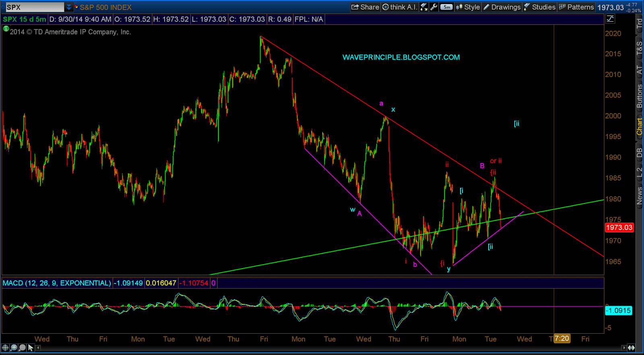This screenshot has width=644, height=355.
Task: Click the scroll-left arrow on time axis
Action: tap(38, 348)
